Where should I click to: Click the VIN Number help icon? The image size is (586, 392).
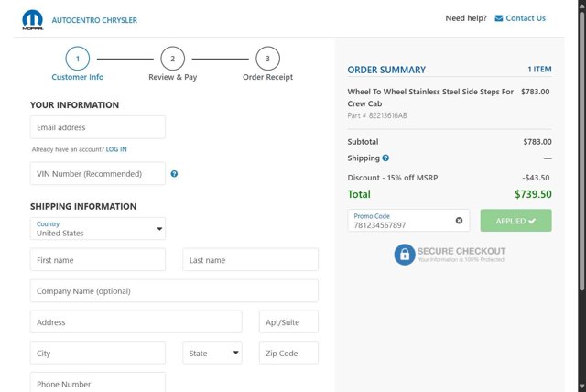click(x=174, y=174)
